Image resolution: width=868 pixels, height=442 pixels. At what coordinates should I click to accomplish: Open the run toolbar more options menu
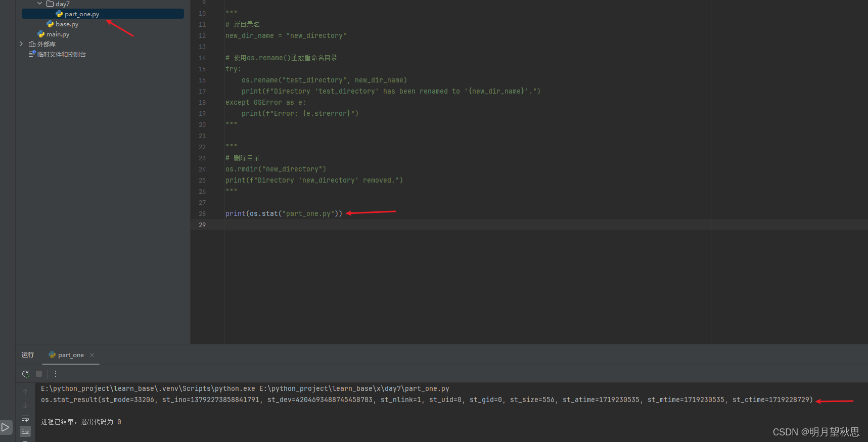coord(56,374)
